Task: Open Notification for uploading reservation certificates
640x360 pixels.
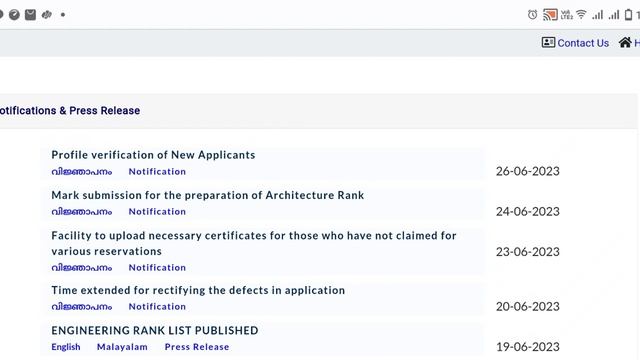Action: tap(157, 268)
